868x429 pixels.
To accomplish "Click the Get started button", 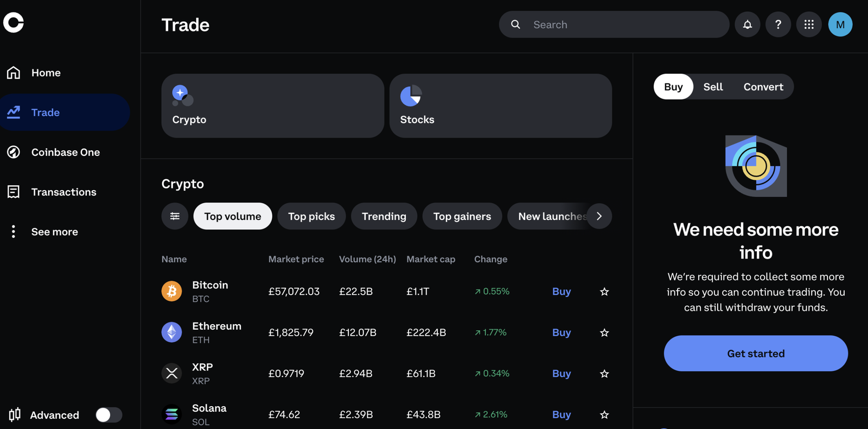I will pyautogui.click(x=756, y=354).
